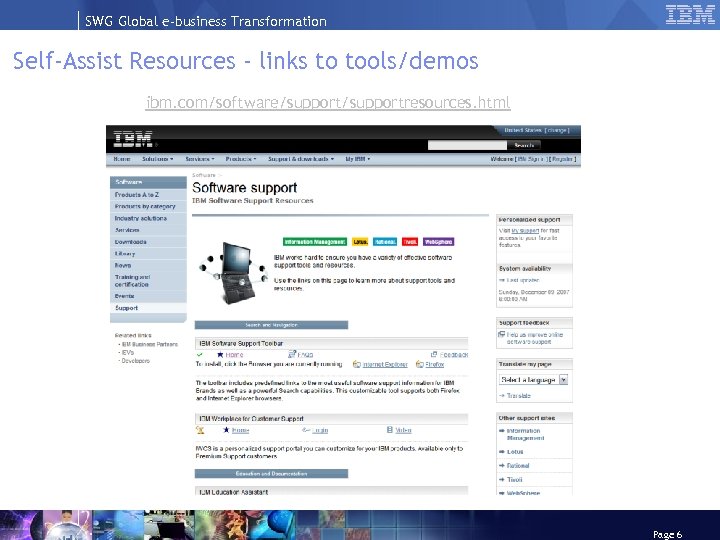Open the Select a language dropdown
This screenshot has height=540, width=720.
534,380
